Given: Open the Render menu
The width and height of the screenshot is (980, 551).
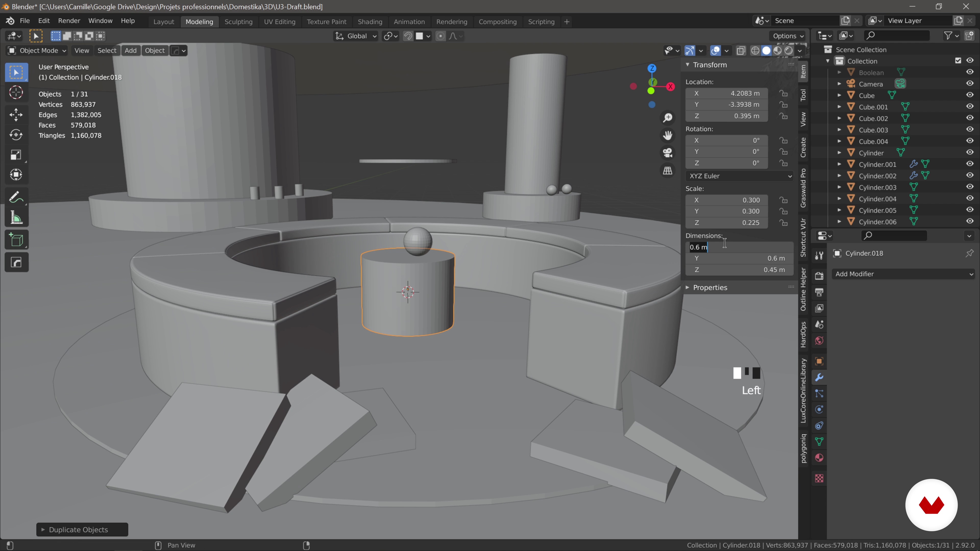Looking at the screenshot, I should tap(69, 21).
